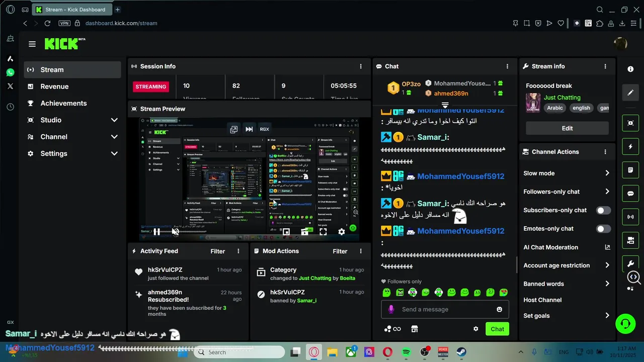Viewport: 644px width, 362px height.
Task: Open the shop icon below message box
Action: click(415, 329)
